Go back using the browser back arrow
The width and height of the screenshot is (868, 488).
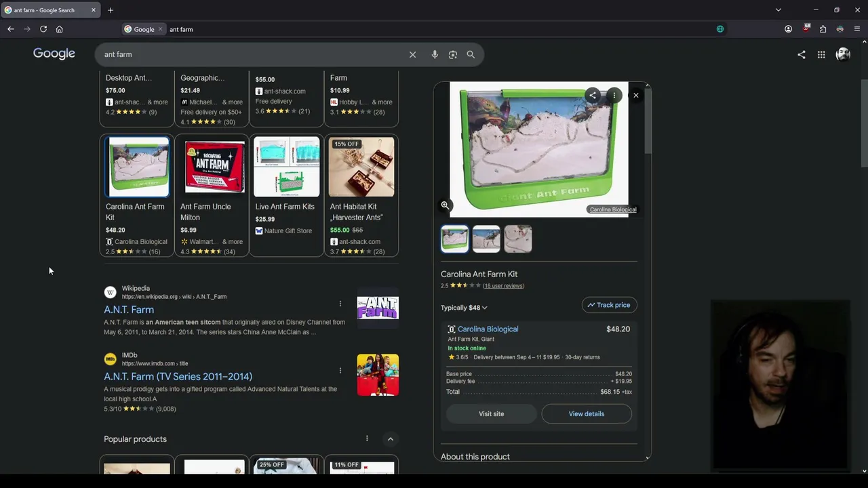(11, 29)
